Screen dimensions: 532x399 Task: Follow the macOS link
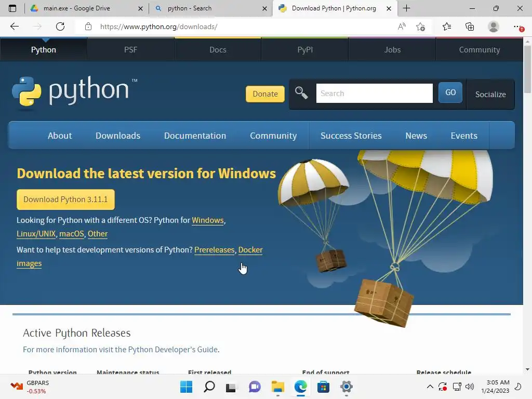click(72, 234)
